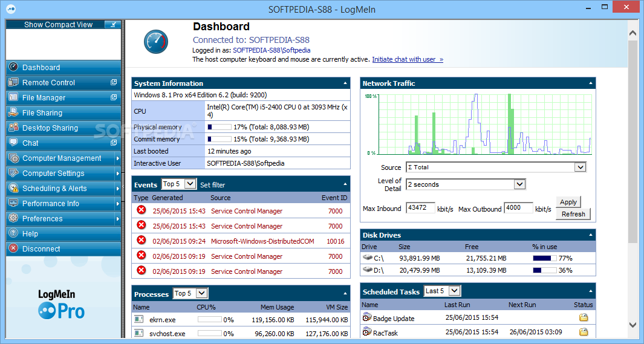Click the Preferences gear icon
The image size is (644, 344).
pyautogui.click(x=13, y=218)
